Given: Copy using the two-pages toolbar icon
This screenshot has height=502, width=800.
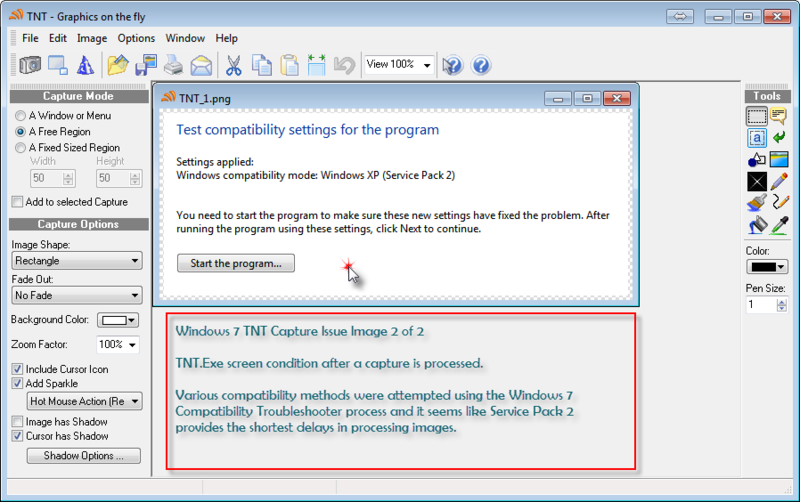Looking at the screenshot, I should 262,65.
